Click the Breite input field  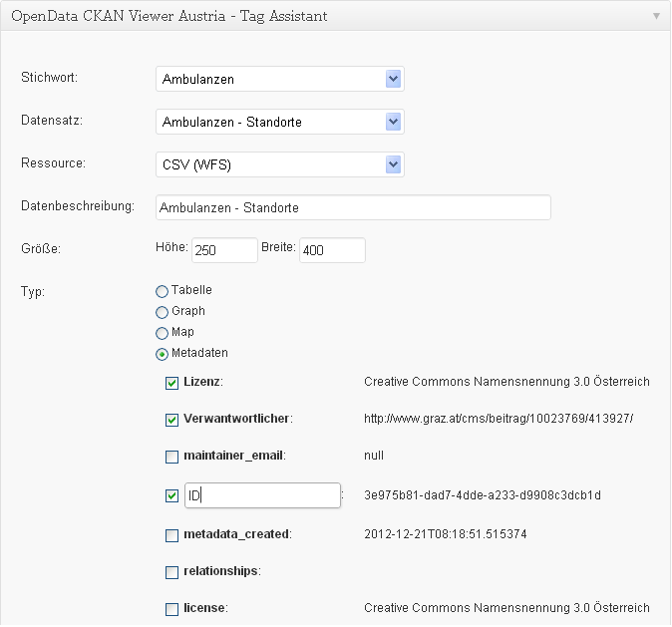coord(332,250)
